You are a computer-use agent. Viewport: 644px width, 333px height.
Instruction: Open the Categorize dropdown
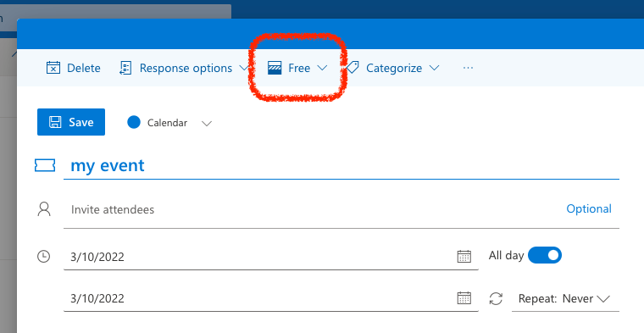click(x=392, y=68)
